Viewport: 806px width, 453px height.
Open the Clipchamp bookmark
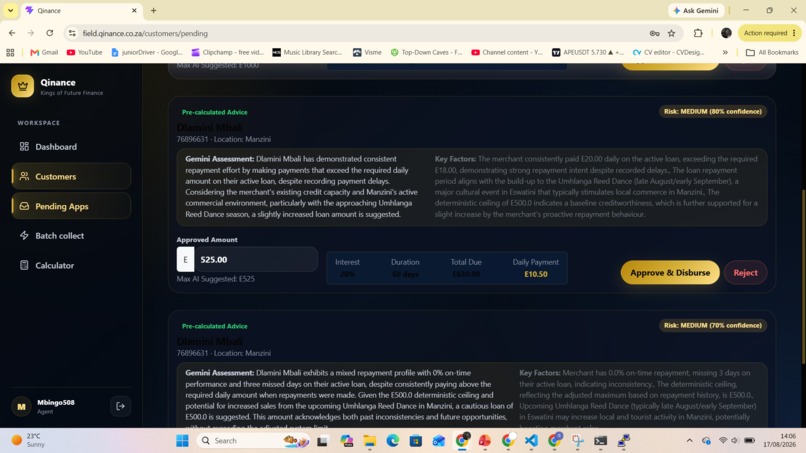coord(227,52)
